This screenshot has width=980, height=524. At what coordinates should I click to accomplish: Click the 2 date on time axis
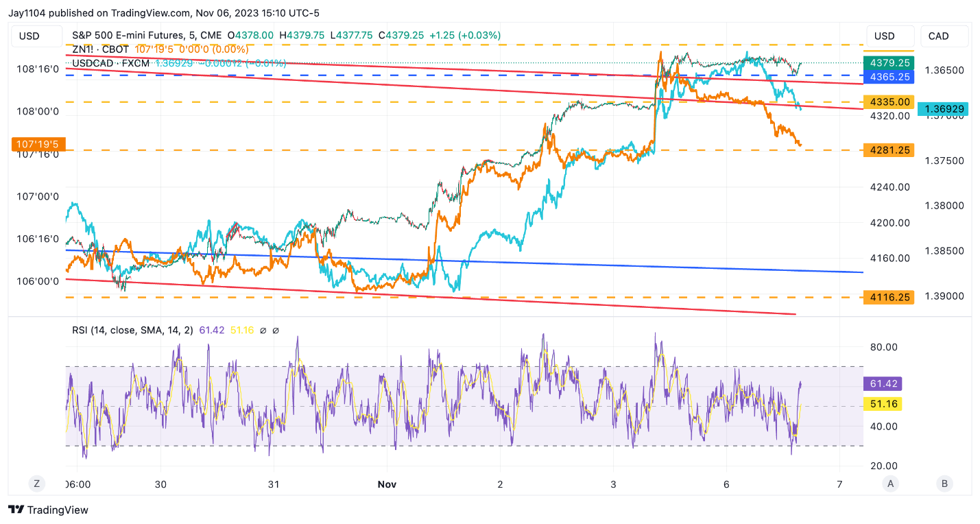(500, 484)
